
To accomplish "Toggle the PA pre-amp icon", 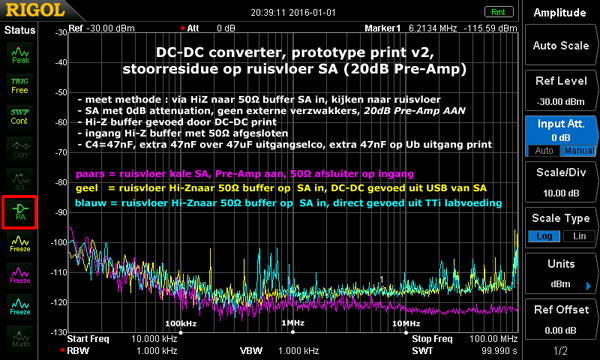I will click(20, 212).
